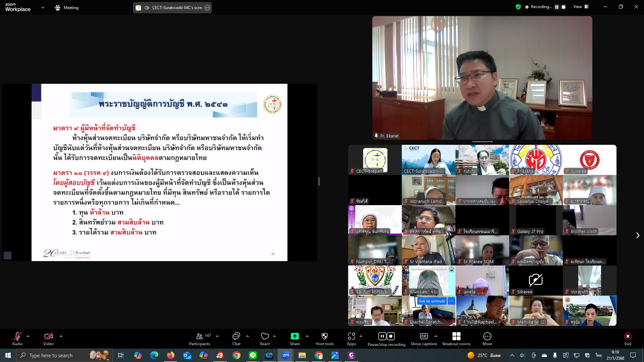Open the Windows notification center
Image resolution: width=644 pixels, height=362 pixels.
click(633, 355)
